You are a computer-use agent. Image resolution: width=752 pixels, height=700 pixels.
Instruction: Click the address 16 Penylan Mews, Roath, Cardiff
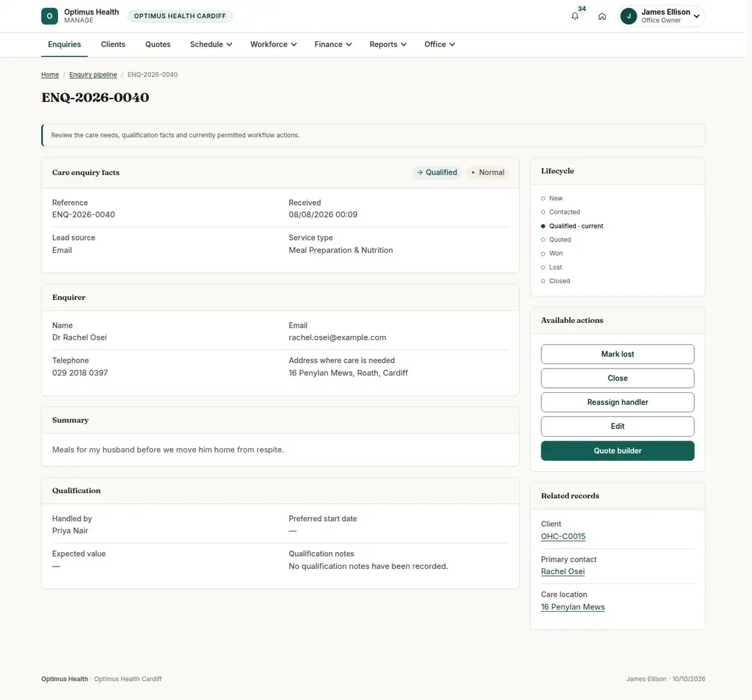[348, 373]
